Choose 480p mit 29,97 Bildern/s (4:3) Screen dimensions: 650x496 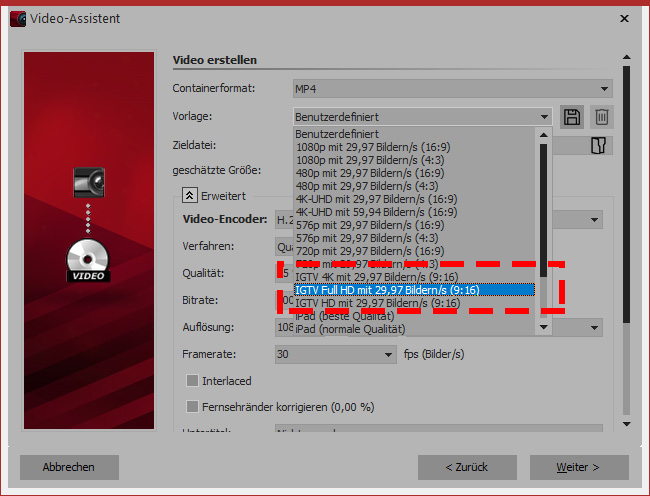[415, 186]
